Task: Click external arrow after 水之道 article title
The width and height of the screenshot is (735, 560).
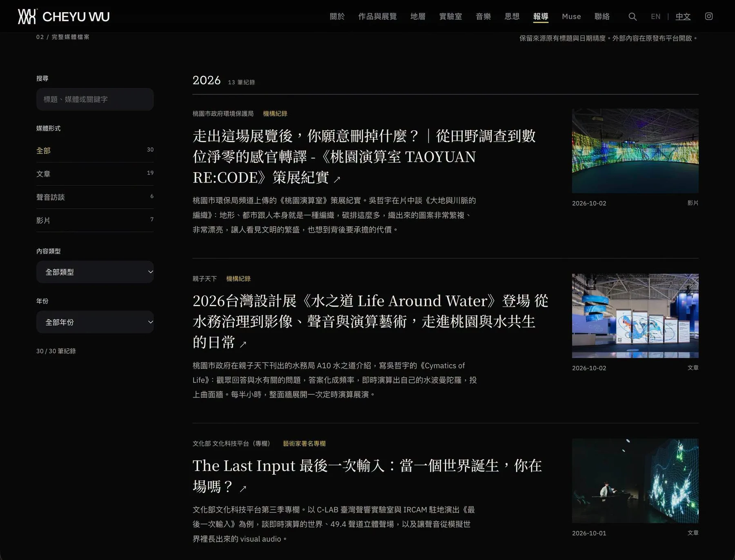Action: [x=243, y=344]
